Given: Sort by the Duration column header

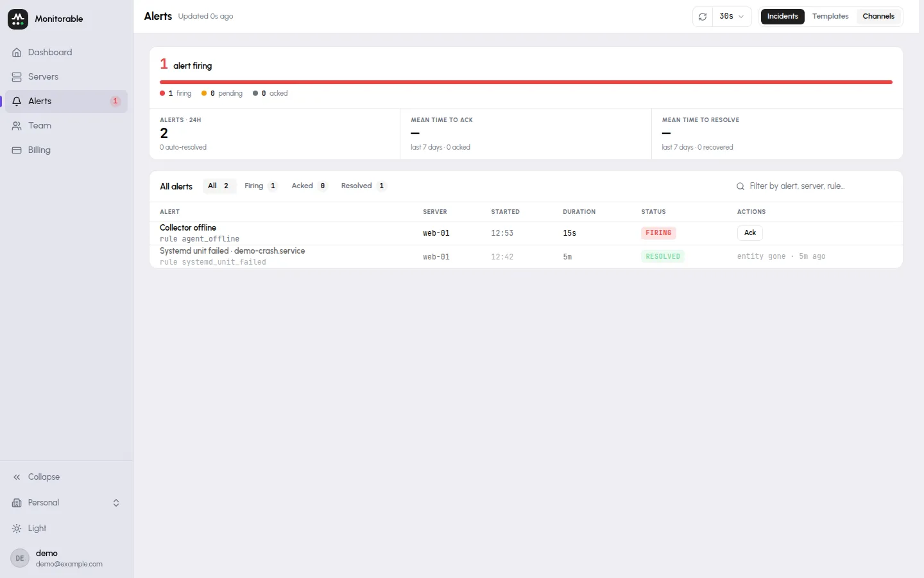Looking at the screenshot, I should point(579,212).
